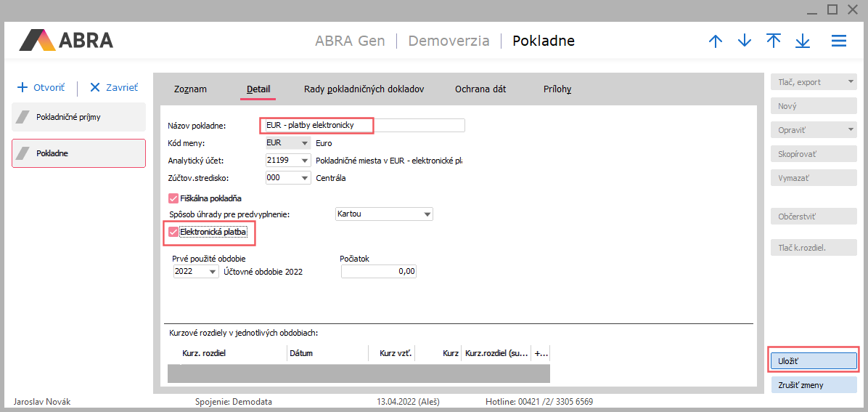Screen dimensions: 868x412
Task: Jump to last record arrow icon
Action: point(803,41)
